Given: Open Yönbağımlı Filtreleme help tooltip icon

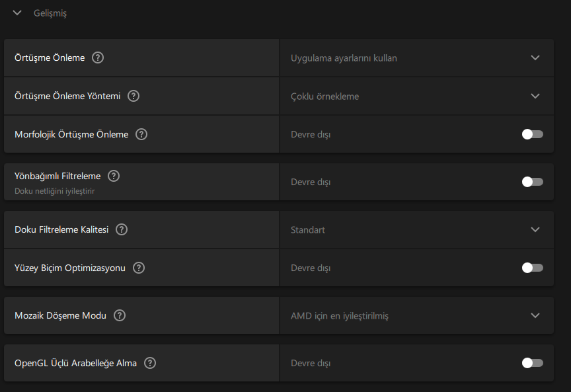Looking at the screenshot, I should click(x=114, y=176).
